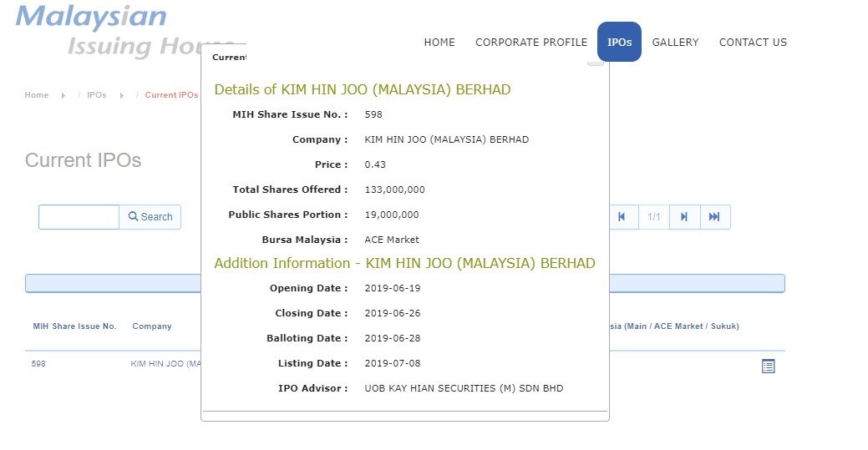Focus the IPO search input field
The width and height of the screenshot is (868, 450).
coord(79,217)
